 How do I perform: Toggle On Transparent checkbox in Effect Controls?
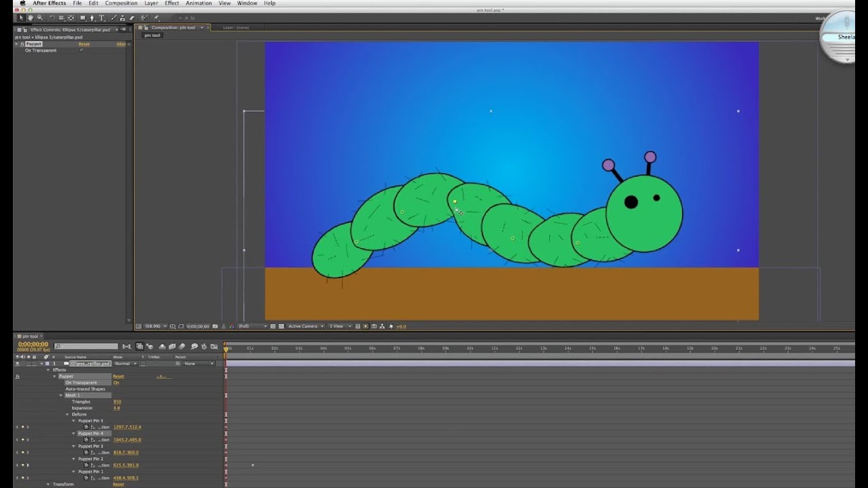(81, 50)
